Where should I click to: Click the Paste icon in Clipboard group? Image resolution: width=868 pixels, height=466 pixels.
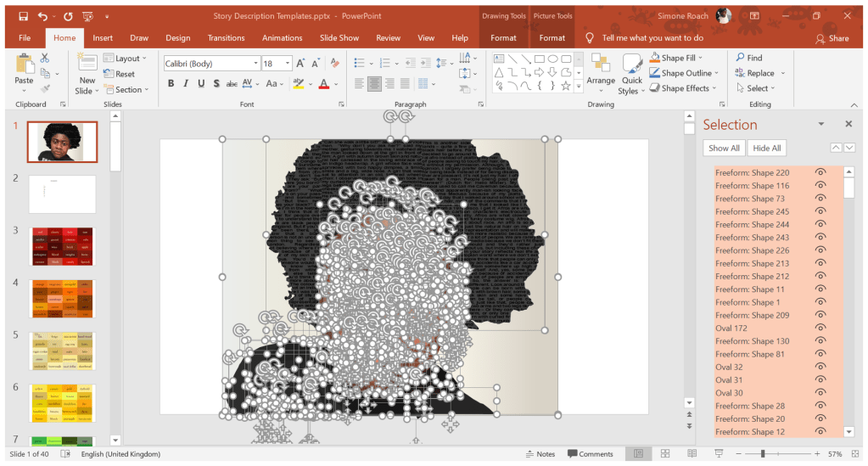coord(24,65)
